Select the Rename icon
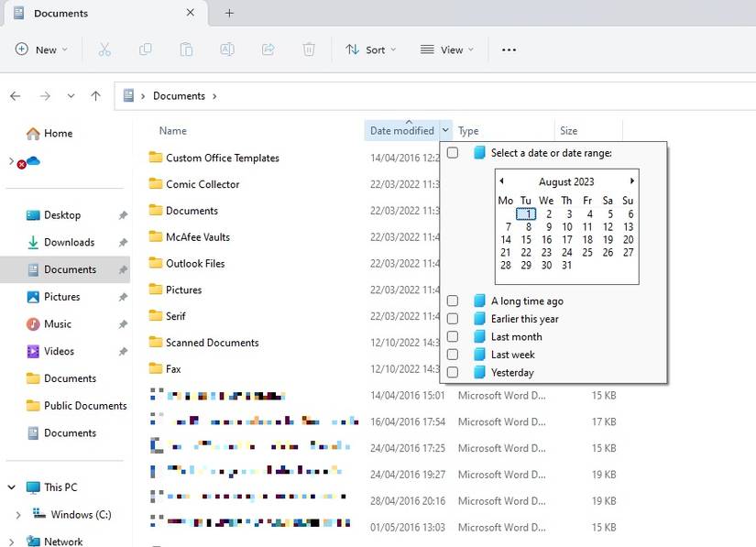 [227, 49]
